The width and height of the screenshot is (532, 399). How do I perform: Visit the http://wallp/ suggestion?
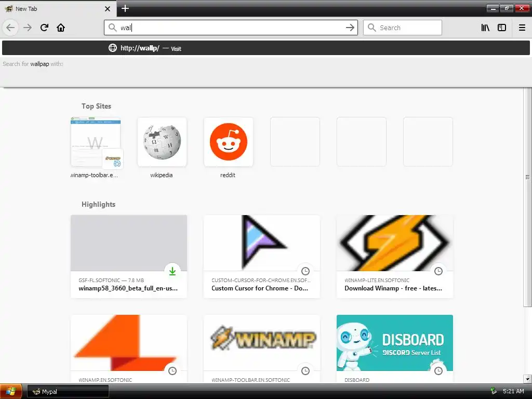[x=266, y=48]
